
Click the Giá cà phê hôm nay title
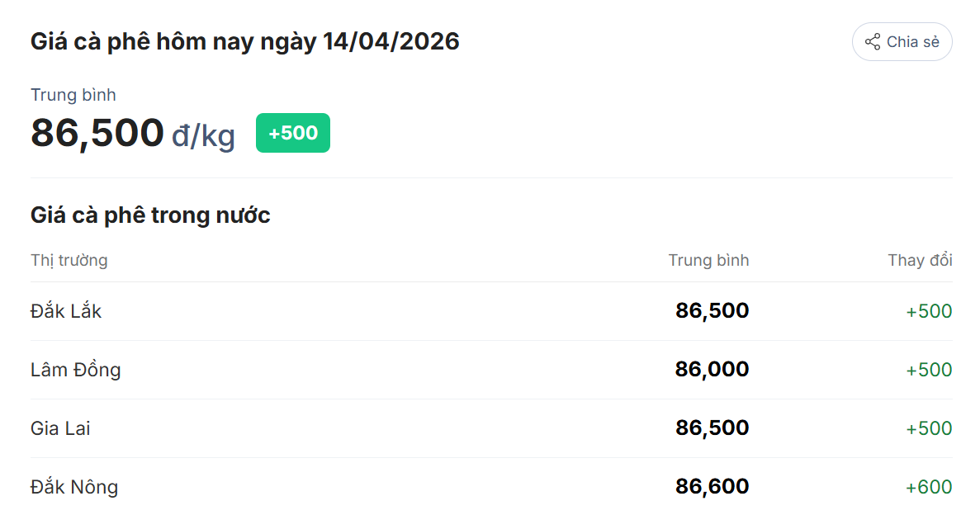244,41
